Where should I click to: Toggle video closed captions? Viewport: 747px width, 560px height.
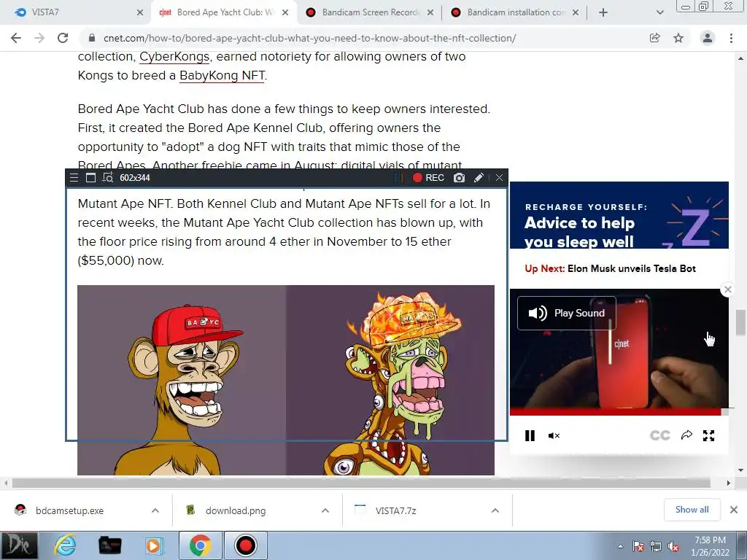coord(659,435)
